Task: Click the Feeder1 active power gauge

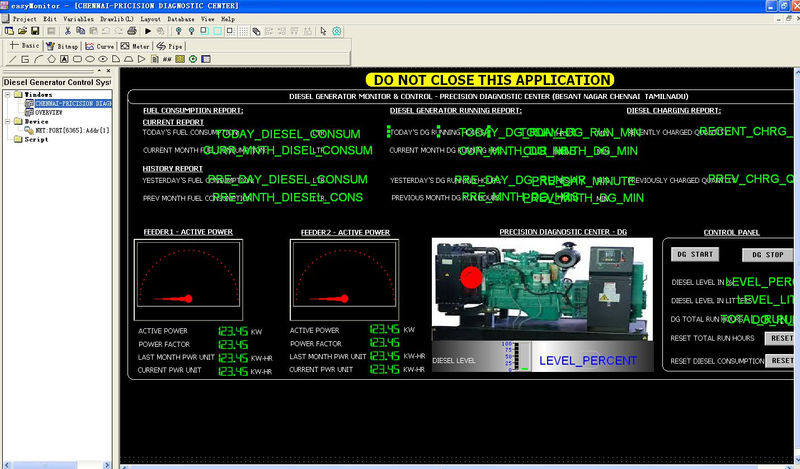Action: click(188, 280)
